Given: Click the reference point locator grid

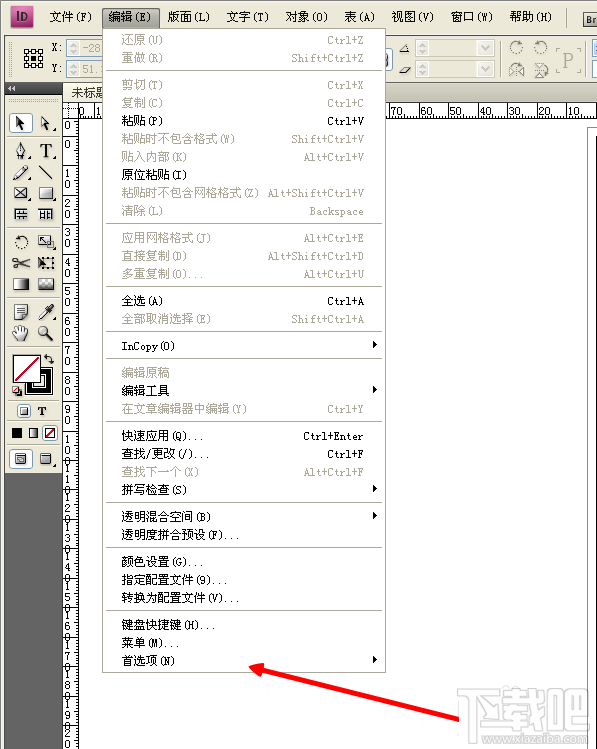Looking at the screenshot, I should pyautogui.click(x=33, y=58).
